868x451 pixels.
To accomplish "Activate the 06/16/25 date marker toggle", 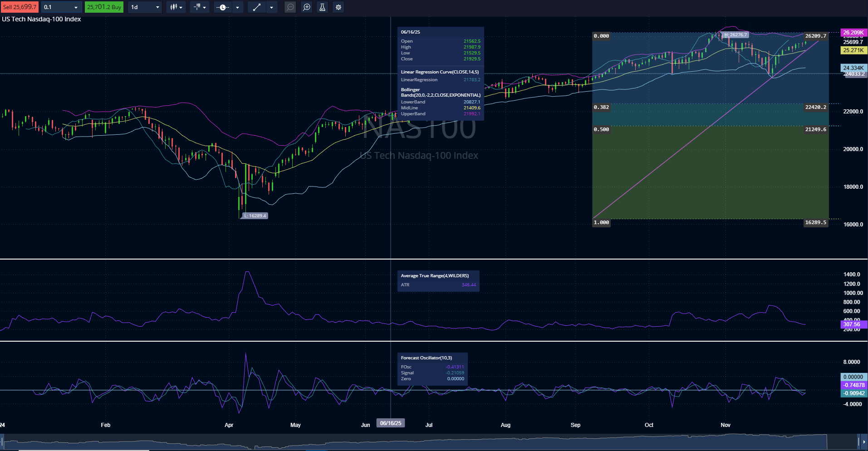I will (390, 423).
